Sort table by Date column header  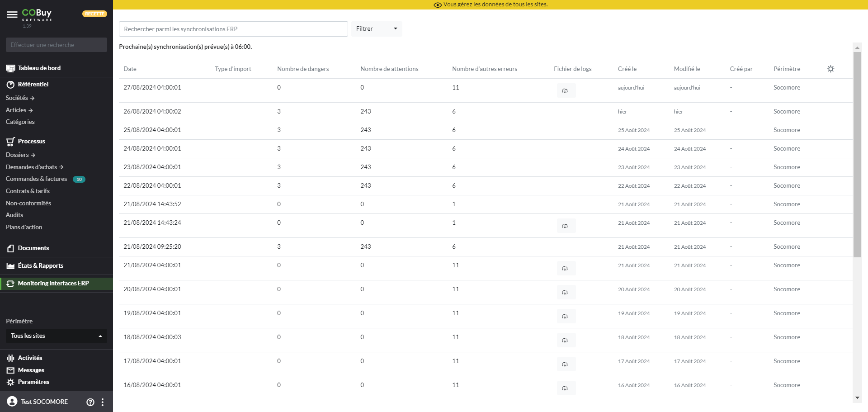tap(130, 69)
